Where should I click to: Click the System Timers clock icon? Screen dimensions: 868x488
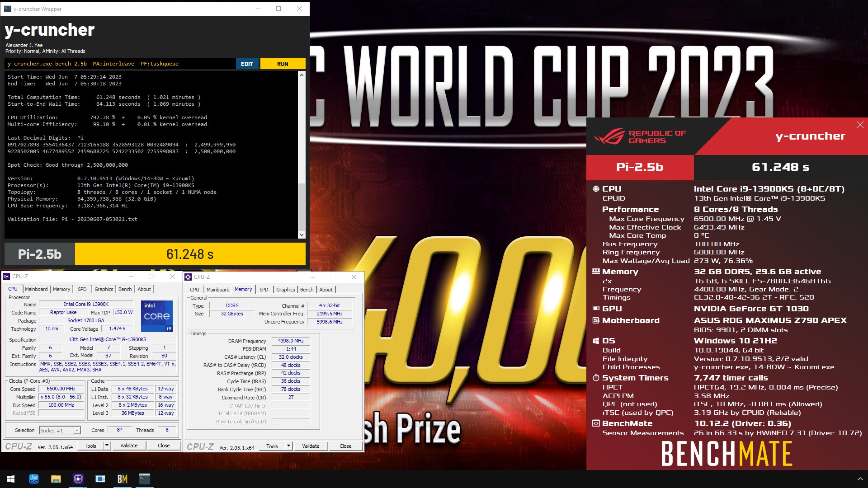pyautogui.click(x=596, y=378)
